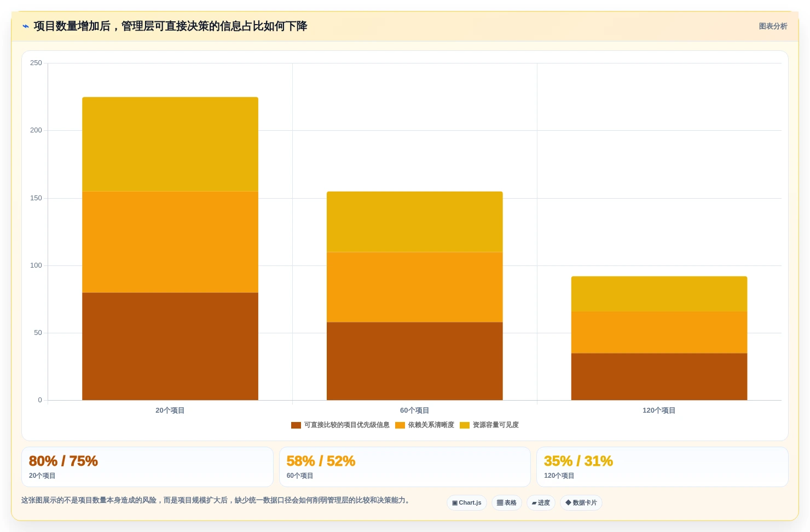
Task: Click the orange bar segment for 60个项目
Action: coord(415,287)
